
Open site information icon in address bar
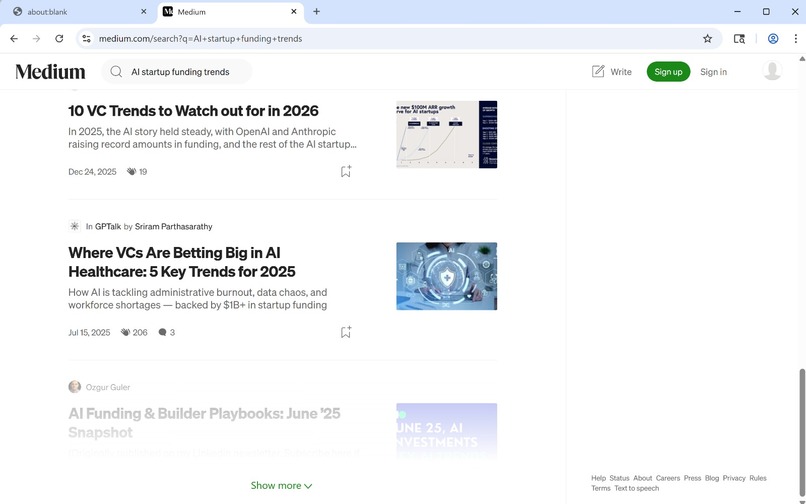pyautogui.click(x=86, y=39)
